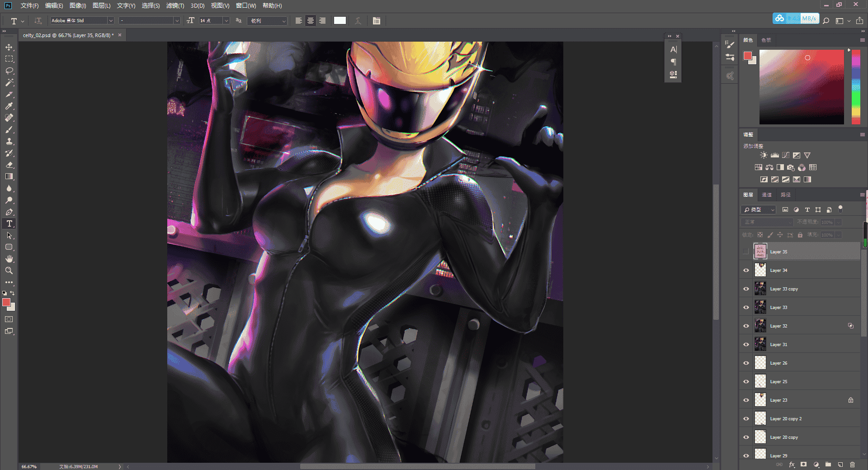Select the Hand tool

9,259
